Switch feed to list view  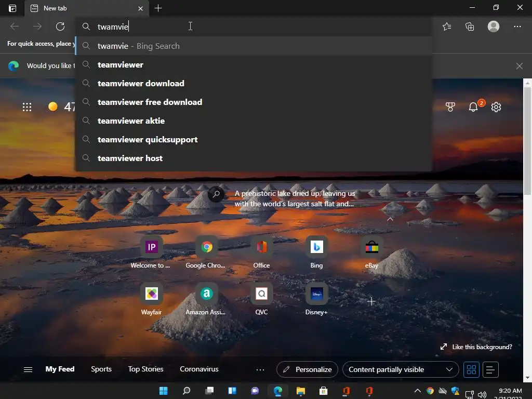490,369
